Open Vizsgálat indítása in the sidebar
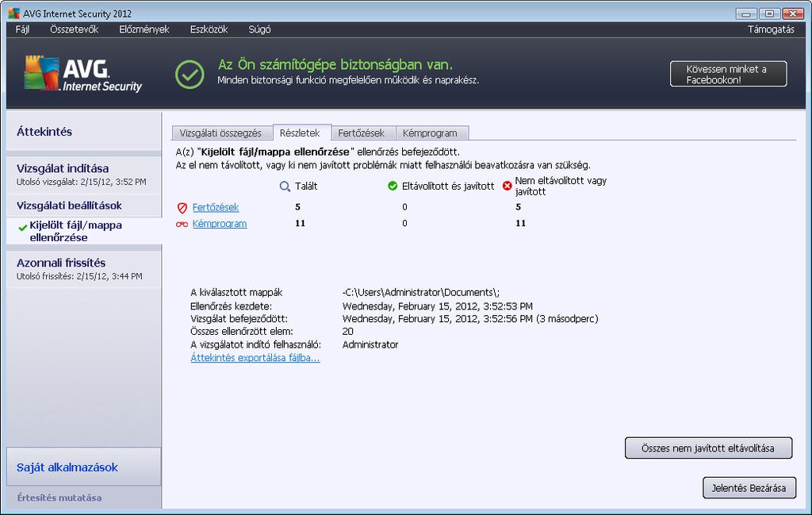The height and width of the screenshot is (515, 812). coord(84,175)
